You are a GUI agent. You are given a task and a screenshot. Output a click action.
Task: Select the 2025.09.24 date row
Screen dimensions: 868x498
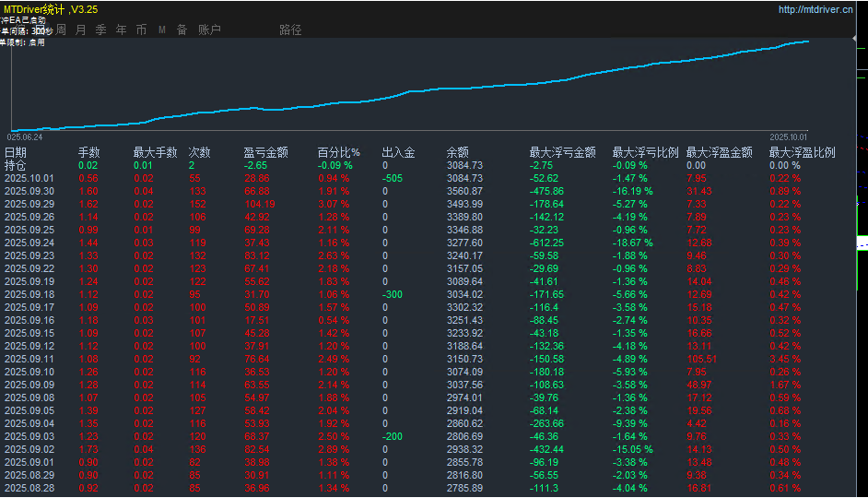coord(29,243)
